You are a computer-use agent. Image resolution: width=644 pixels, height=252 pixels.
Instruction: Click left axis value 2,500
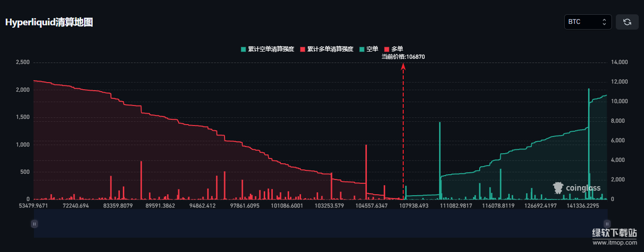click(x=23, y=63)
